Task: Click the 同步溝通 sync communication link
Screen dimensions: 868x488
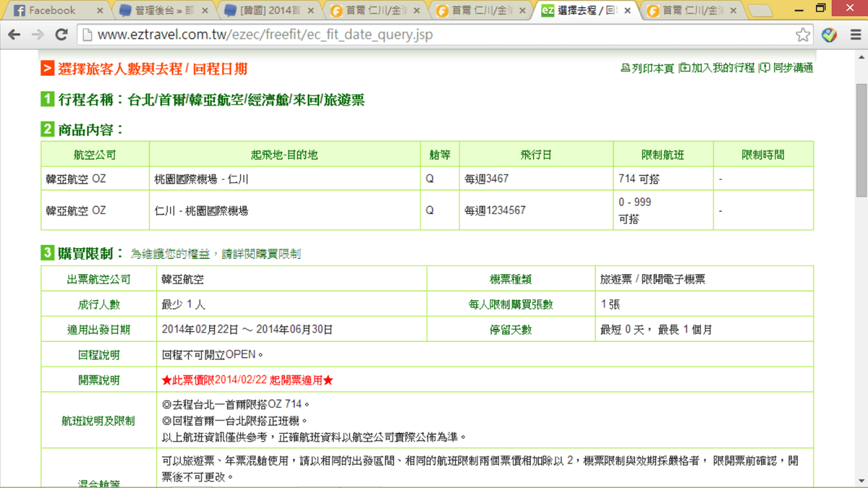Action: point(787,68)
